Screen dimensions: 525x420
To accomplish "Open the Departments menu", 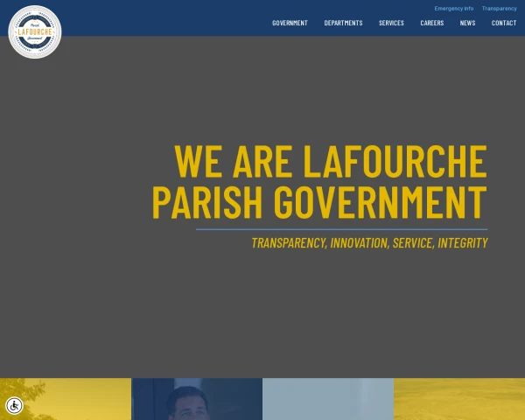I will click(x=343, y=23).
